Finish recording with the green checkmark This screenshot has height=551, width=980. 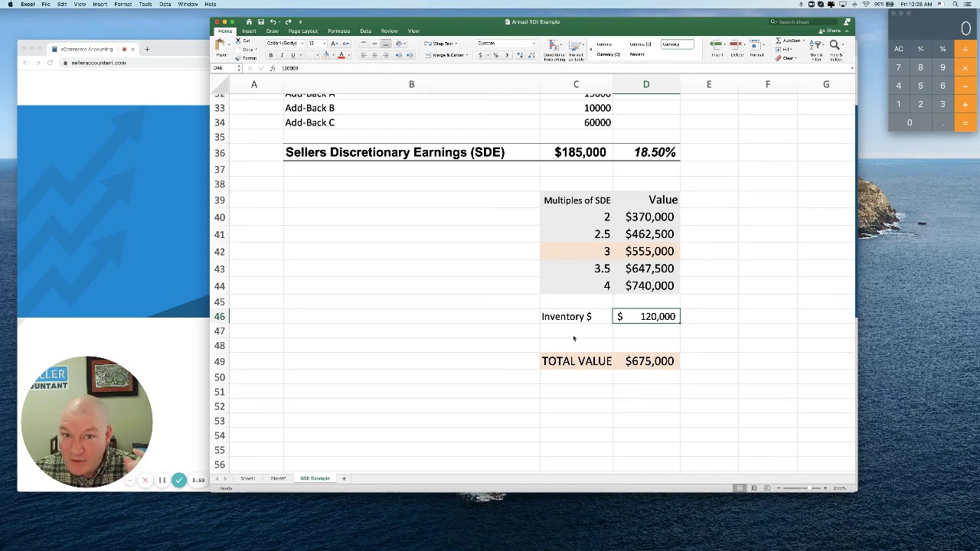(x=178, y=481)
